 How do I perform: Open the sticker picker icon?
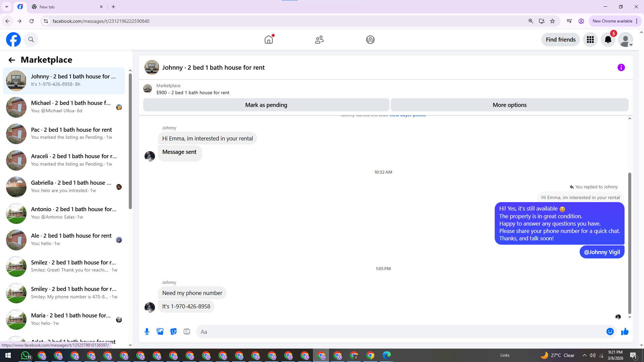(173, 331)
